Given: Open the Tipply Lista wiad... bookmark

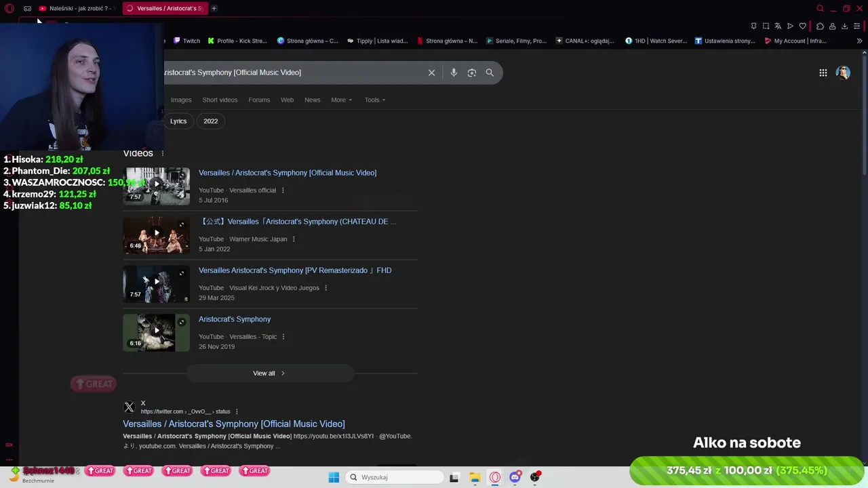Looking at the screenshot, I should 377,41.
